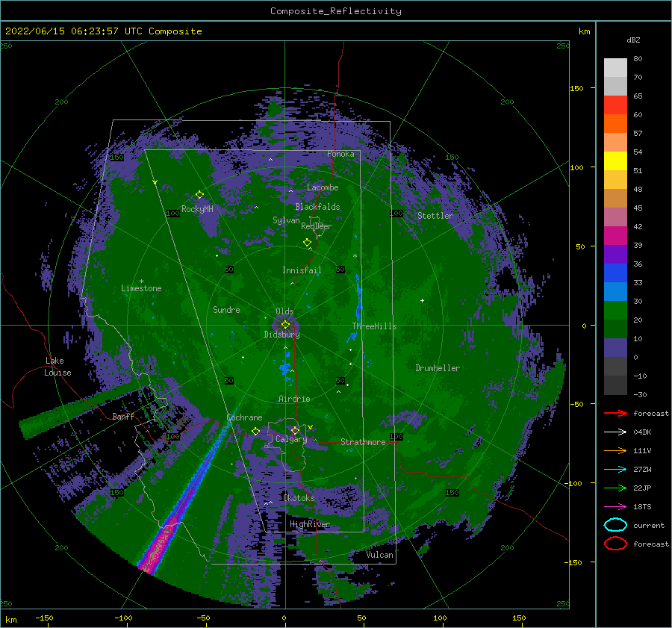Choose the green 22JP arrow legend entry
Screen dimensions: 672x628
click(615, 488)
